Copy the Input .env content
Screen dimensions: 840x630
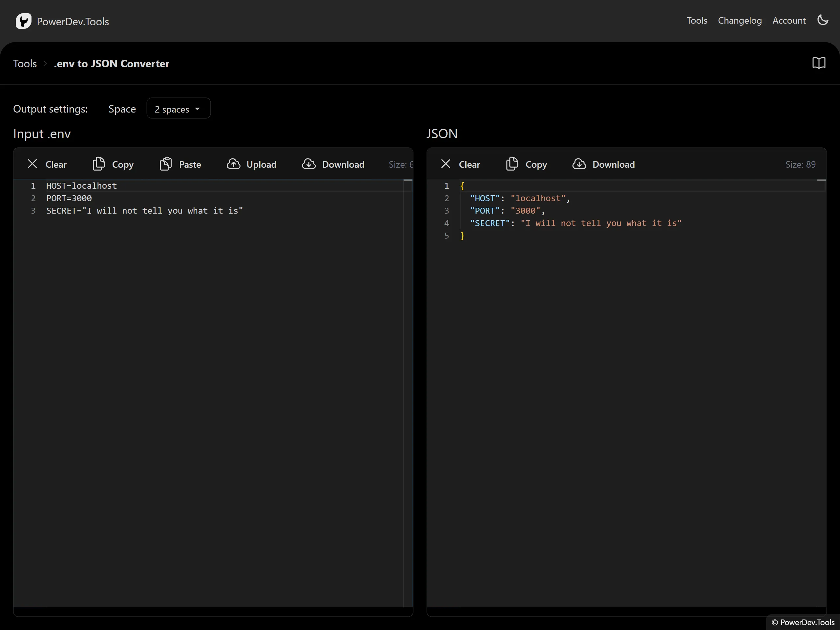pyautogui.click(x=113, y=164)
